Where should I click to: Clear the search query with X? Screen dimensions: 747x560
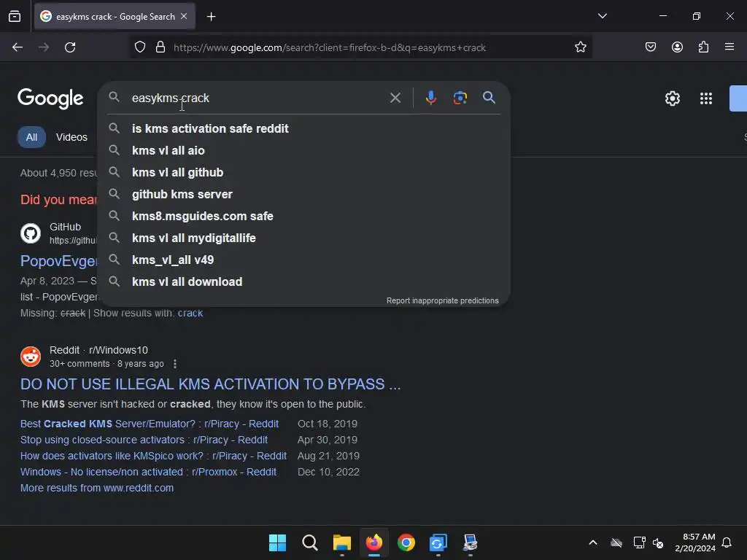pyautogui.click(x=395, y=98)
